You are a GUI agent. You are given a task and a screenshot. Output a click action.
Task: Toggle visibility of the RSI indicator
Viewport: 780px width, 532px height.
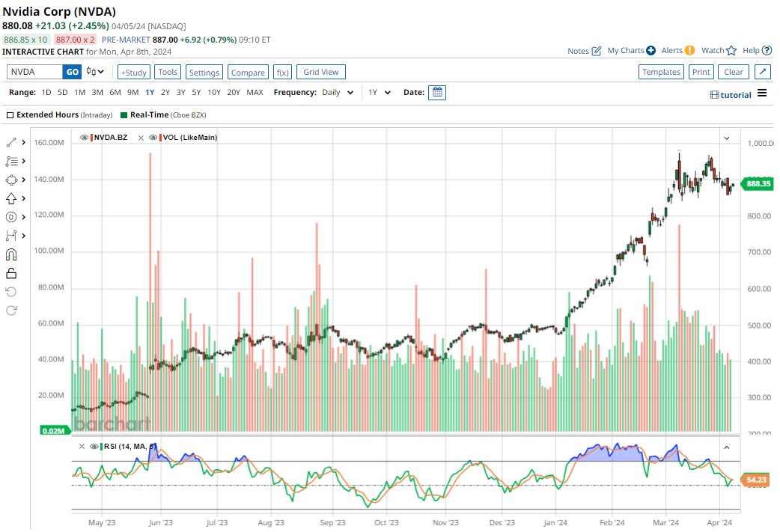94,447
